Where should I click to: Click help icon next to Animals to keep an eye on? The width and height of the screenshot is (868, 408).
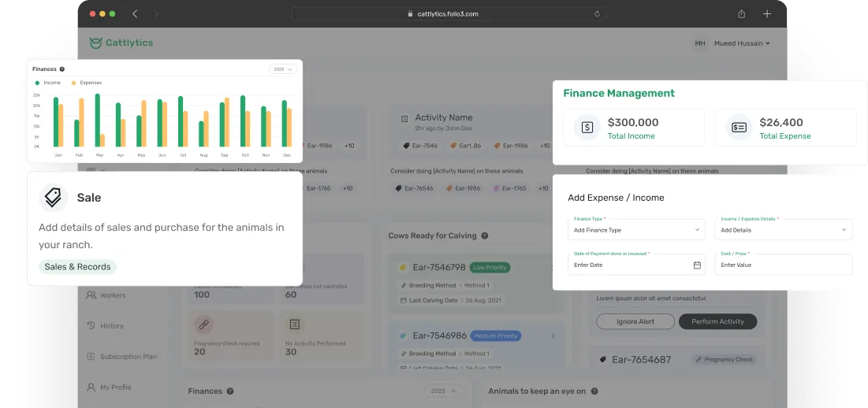point(594,391)
